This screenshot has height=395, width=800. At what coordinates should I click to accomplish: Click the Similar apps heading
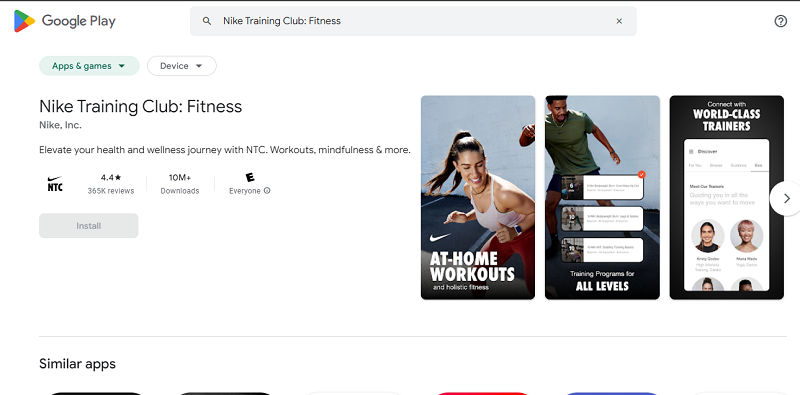(78, 364)
